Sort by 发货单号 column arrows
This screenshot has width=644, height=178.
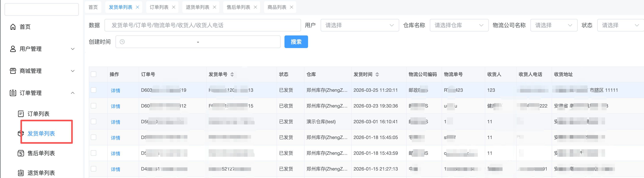pos(232,74)
